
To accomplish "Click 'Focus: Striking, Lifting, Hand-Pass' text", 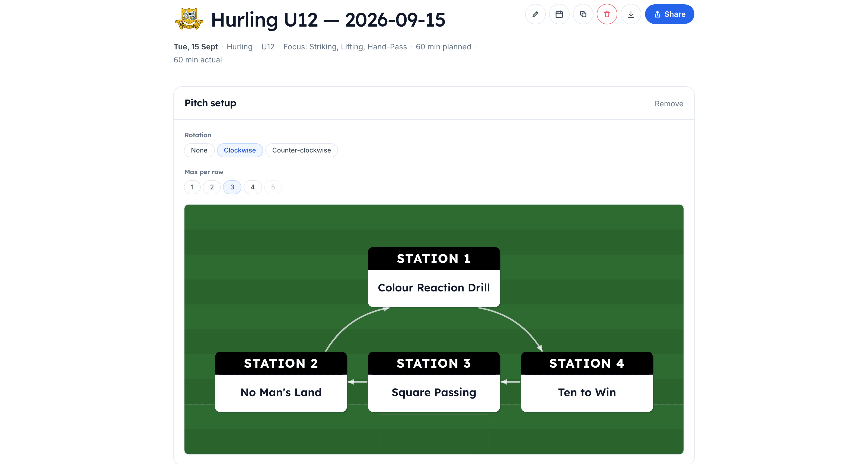I will (x=345, y=47).
